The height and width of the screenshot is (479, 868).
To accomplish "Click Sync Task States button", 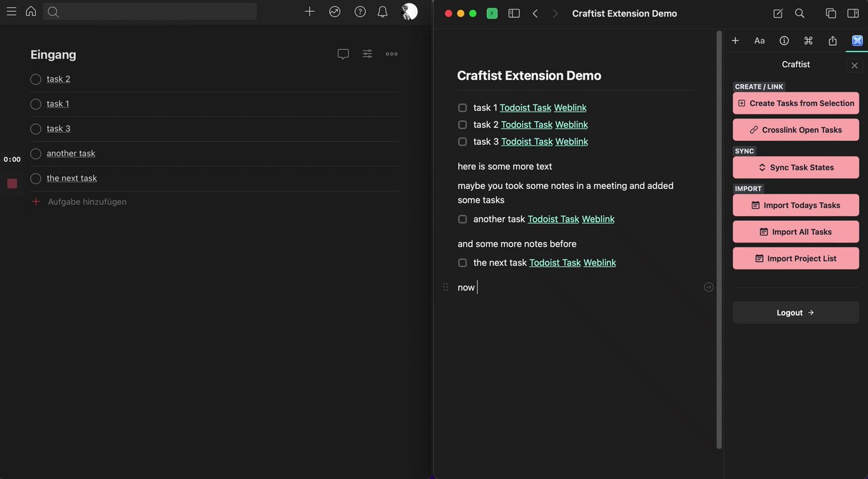I will coord(796,168).
